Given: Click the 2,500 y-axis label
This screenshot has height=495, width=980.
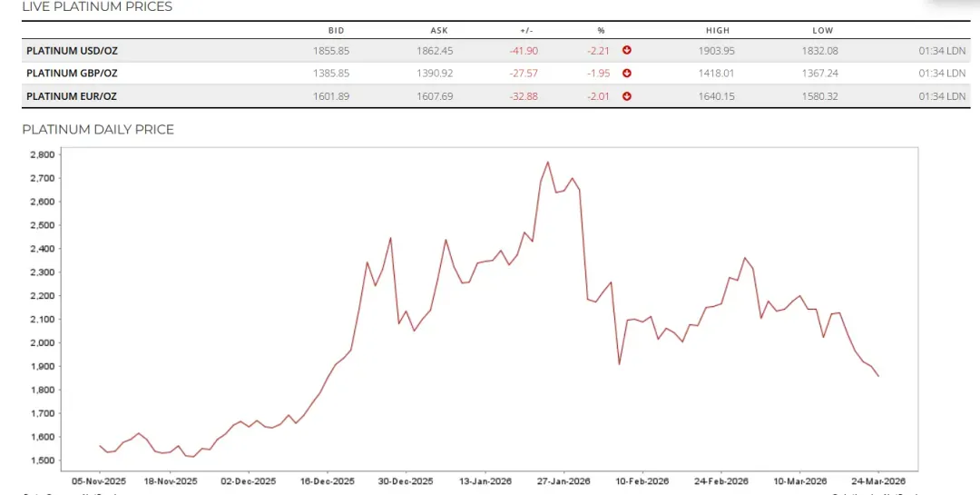Looking at the screenshot, I should (x=43, y=225).
